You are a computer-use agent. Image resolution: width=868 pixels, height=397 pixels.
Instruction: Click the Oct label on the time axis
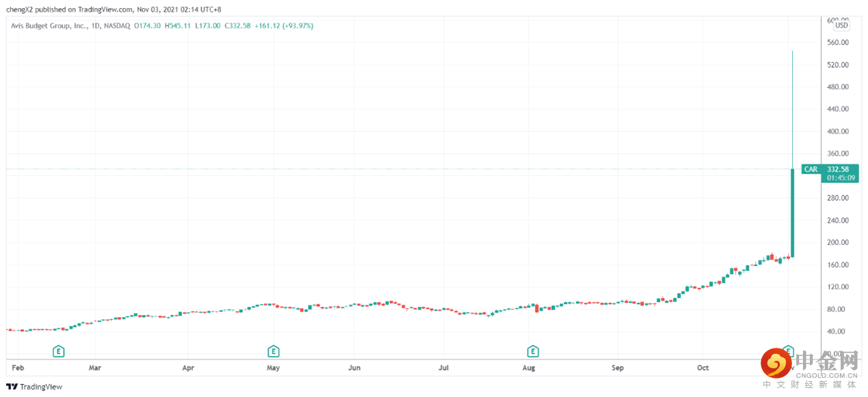click(702, 368)
